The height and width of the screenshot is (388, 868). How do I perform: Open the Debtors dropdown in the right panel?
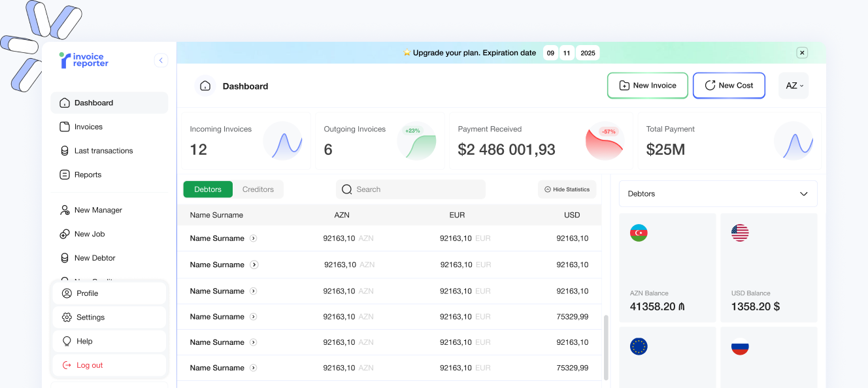(718, 194)
